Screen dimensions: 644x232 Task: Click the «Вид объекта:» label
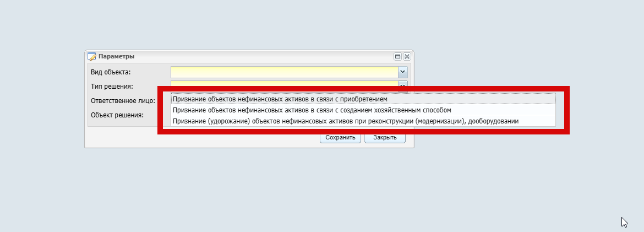pyautogui.click(x=111, y=72)
